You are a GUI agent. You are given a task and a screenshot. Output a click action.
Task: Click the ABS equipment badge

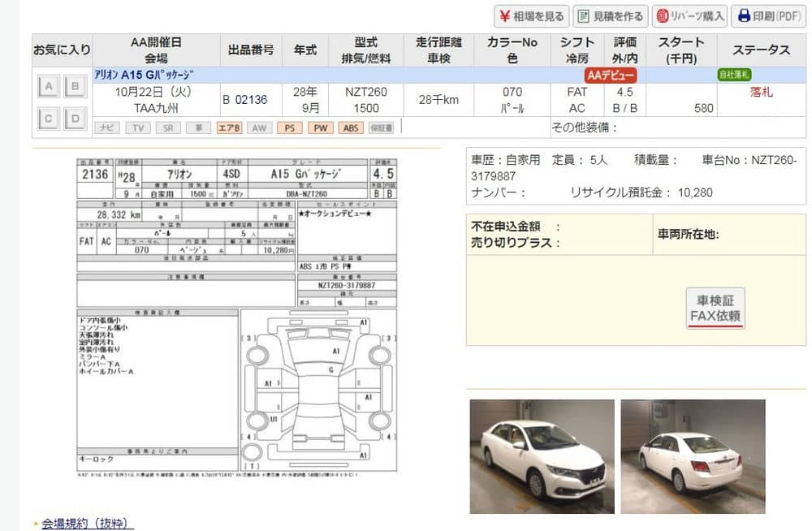pos(351,128)
